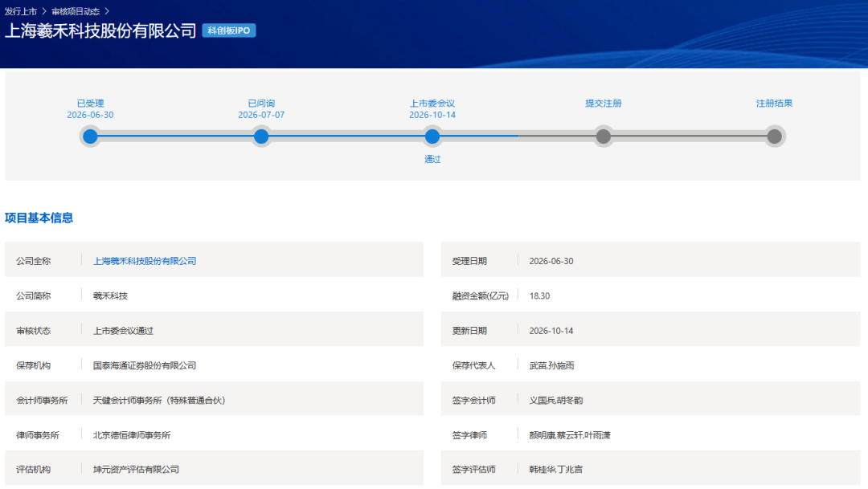
Task: Go to the 审核项目动态 breadcrumb link
Action: tap(76, 11)
